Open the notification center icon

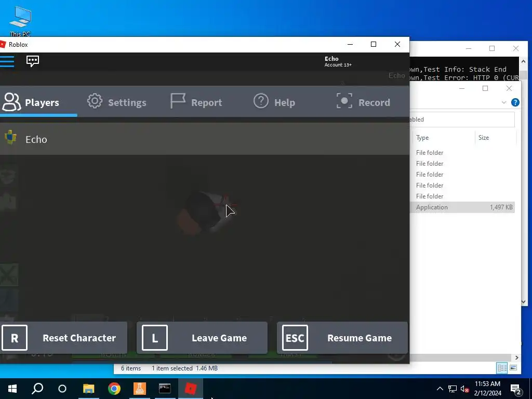pos(516,389)
